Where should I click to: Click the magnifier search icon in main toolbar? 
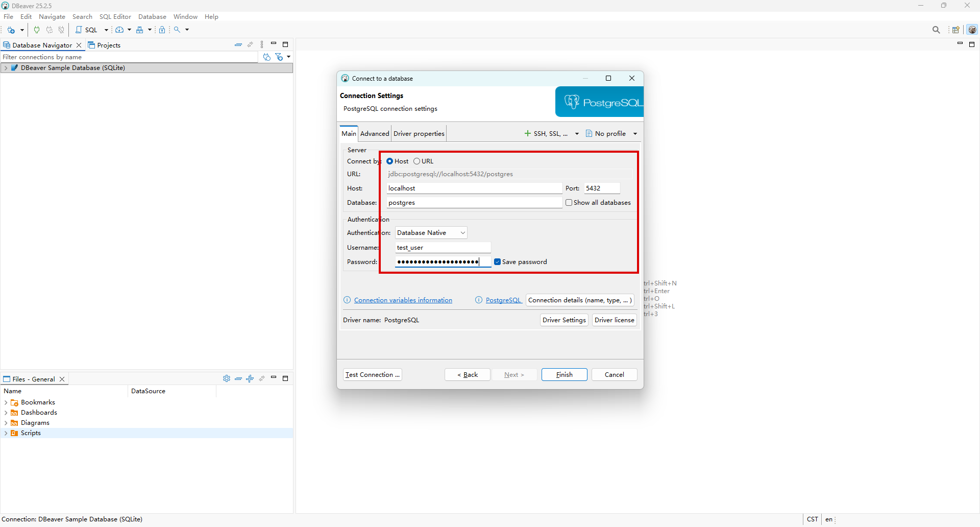pyautogui.click(x=177, y=30)
